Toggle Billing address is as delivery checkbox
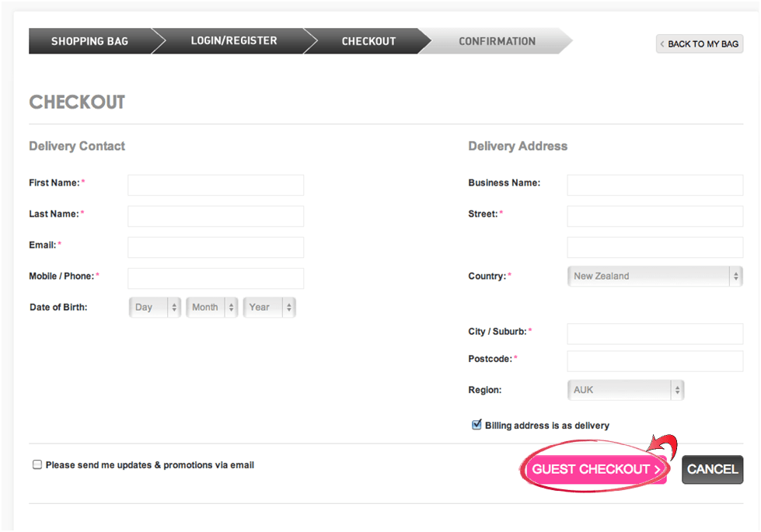The image size is (761, 532). pos(476,425)
